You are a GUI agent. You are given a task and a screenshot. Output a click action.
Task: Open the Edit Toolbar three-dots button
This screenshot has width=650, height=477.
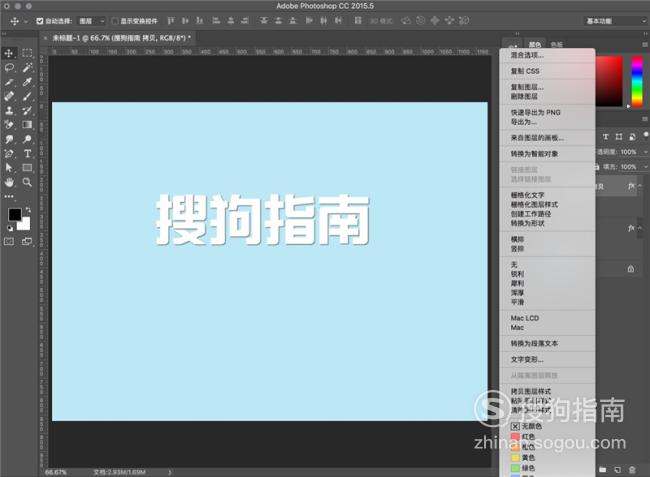coord(9,196)
